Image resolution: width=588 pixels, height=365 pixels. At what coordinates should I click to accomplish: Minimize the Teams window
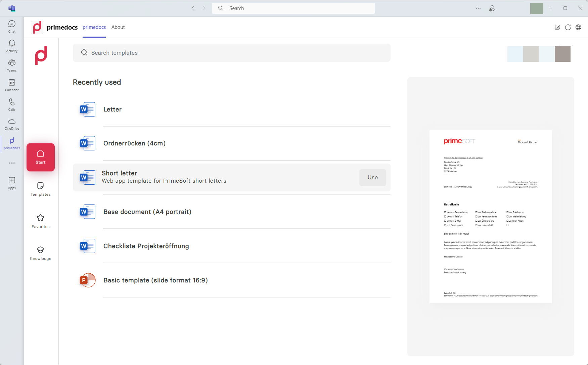[x=550, y=8]
